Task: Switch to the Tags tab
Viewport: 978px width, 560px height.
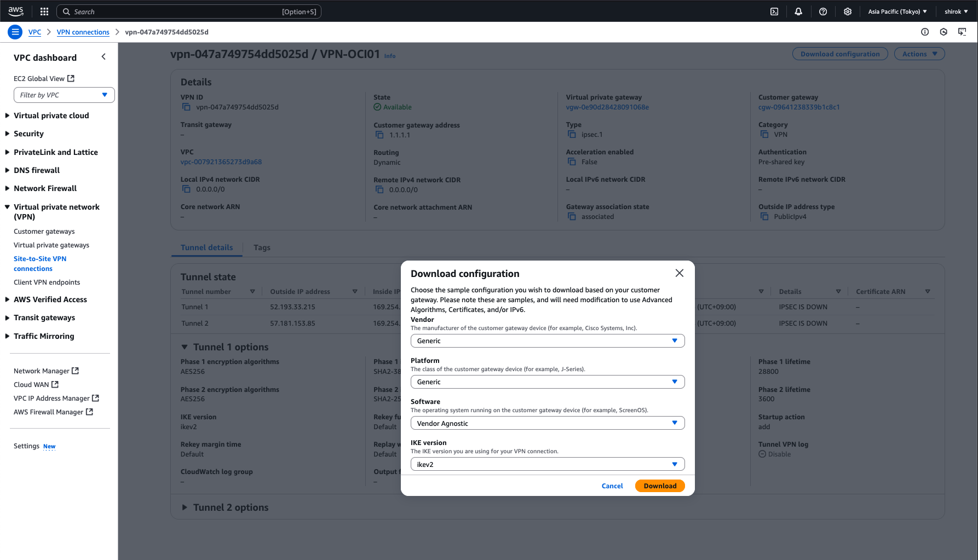Action: (x=262, y=247)
